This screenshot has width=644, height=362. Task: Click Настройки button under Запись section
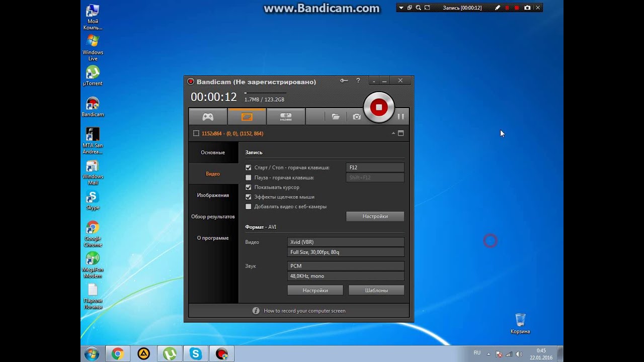click(375, 216)
